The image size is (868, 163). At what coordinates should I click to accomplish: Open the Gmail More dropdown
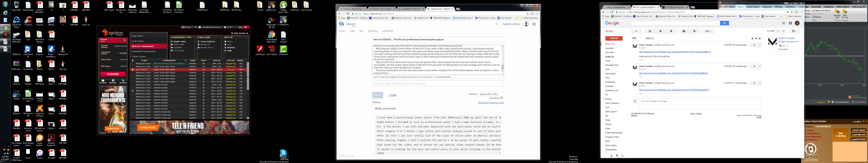[708, 31]
